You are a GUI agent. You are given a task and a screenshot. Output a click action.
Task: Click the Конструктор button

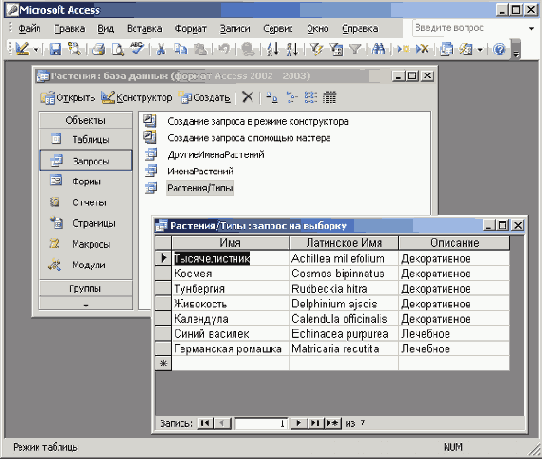(x=137, y=97)
